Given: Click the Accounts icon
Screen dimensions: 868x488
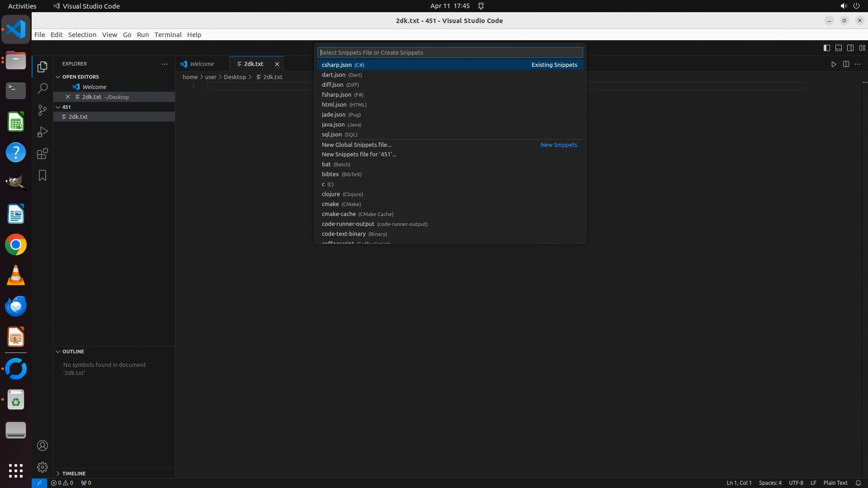Looking at the screenshot, I should pyautogui.click(x=42, y=446).
